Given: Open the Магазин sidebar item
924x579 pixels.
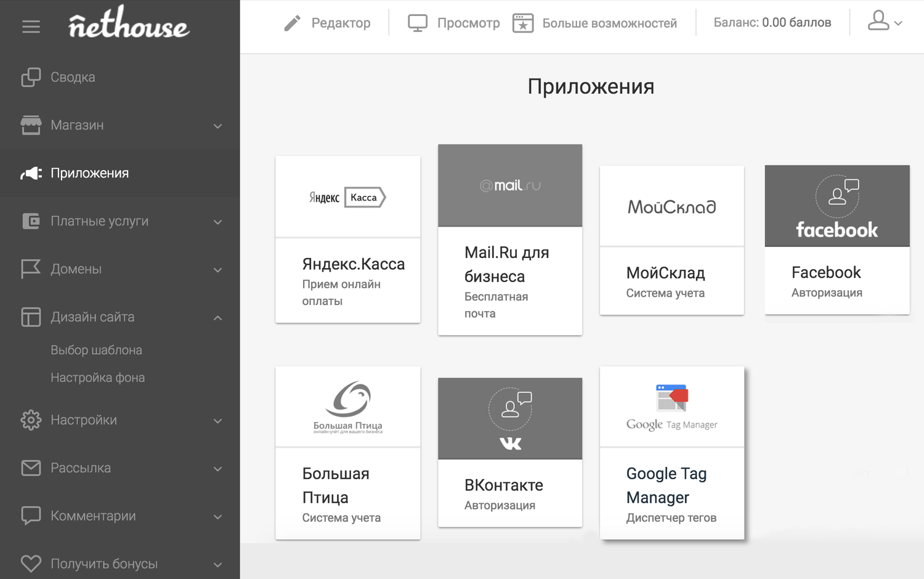Looking at the screenshot, I should 77,125.
